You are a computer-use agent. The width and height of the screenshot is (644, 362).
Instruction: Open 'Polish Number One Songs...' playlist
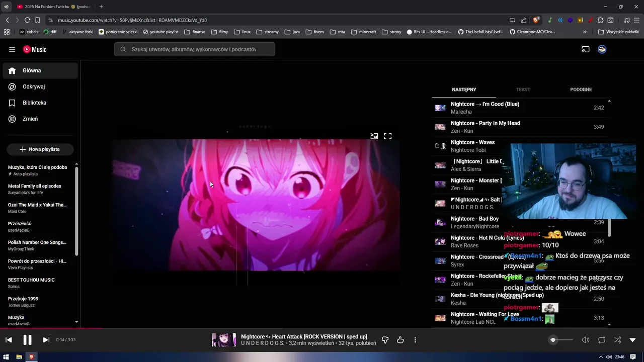[x=38, y=245]
